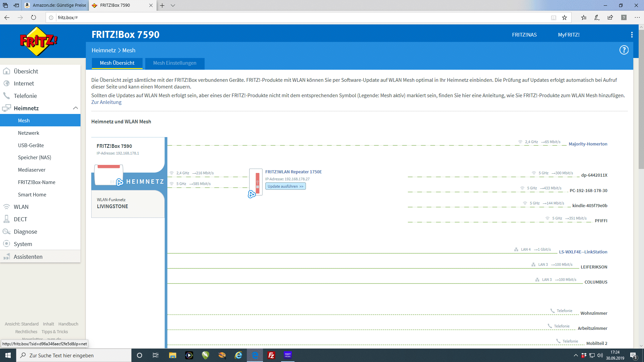Click the share page icon
Viewport: 644px width, 362px height.
pyautogui.click(x=610, y=17)
